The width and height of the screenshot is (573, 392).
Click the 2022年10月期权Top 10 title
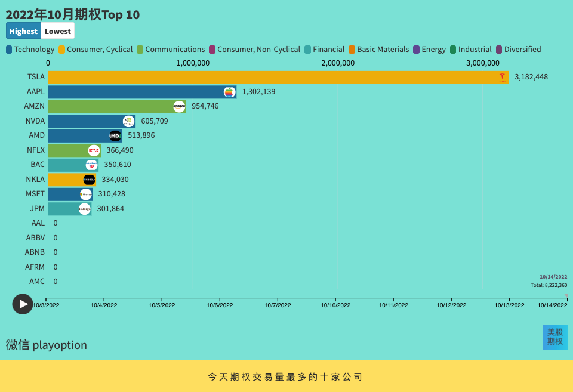click(x=73, y=14)
